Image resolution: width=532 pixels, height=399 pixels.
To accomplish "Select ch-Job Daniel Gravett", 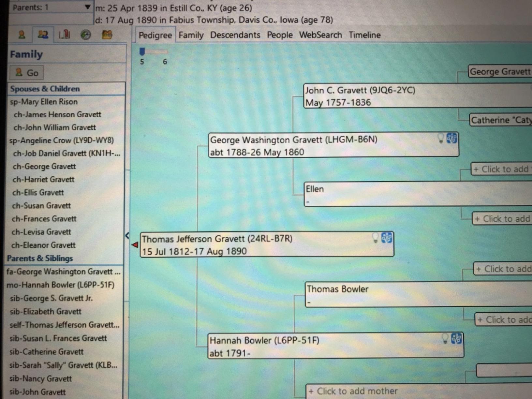I will pos(66,154).
